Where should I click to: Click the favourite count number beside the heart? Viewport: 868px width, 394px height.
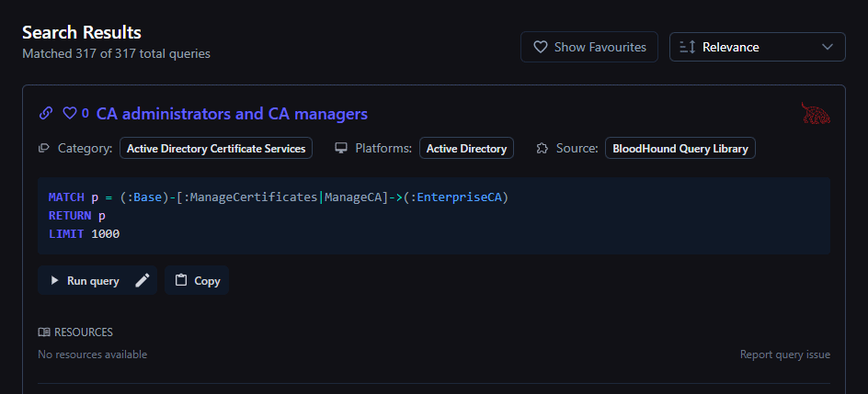pos(86,114)
